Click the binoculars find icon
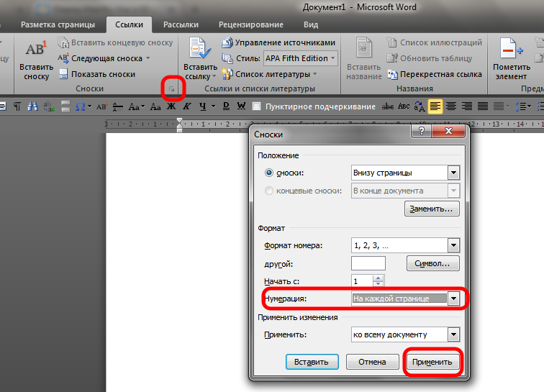The image size is (544, 392). [x=33, y=106]
